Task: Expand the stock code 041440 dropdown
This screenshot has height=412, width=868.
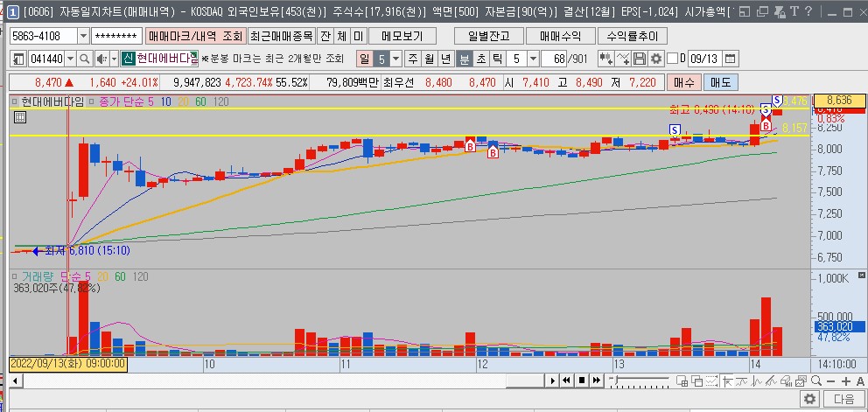Action: click(x=71, y=59)
